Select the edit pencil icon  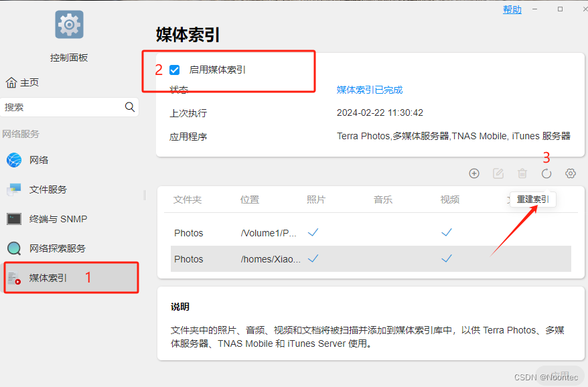point(498,173)
